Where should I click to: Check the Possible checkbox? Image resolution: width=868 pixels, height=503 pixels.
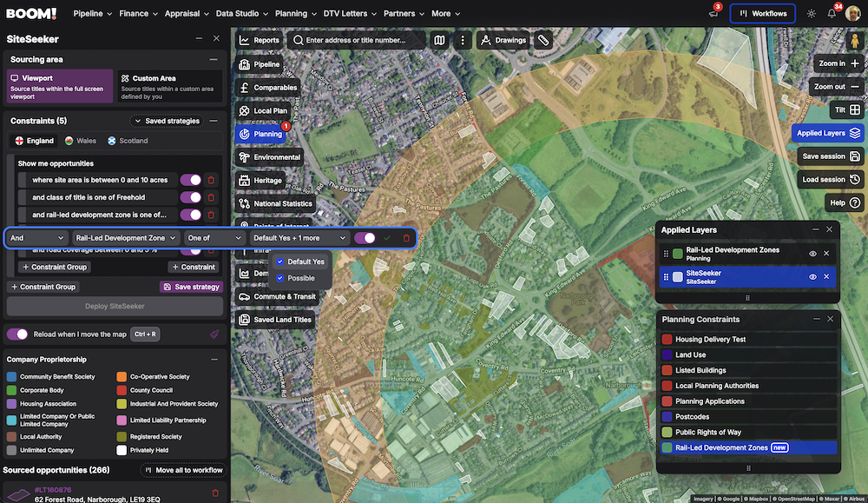[x=279, y=277]
